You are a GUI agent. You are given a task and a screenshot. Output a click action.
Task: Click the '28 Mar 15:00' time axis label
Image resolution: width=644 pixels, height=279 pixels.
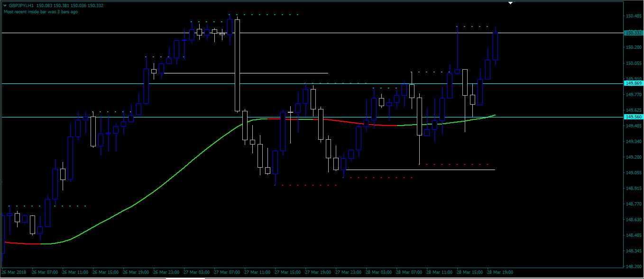point(470,272)
